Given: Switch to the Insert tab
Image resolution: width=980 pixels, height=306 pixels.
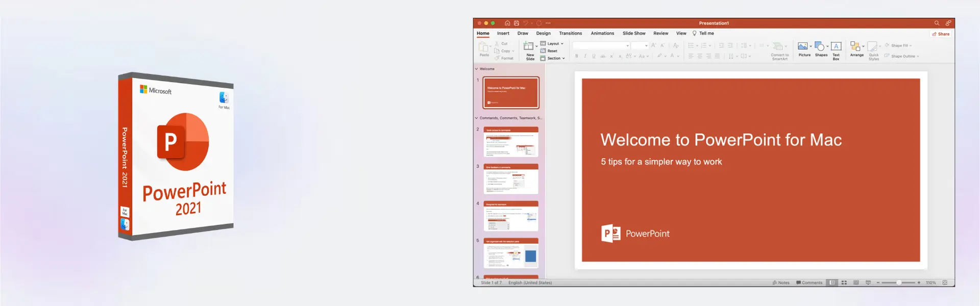Looking at the screenshot, I should [503, 33].
